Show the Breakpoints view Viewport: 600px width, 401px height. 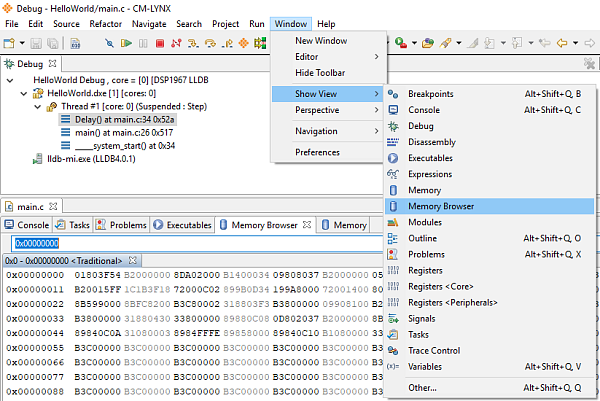[490, 94]
